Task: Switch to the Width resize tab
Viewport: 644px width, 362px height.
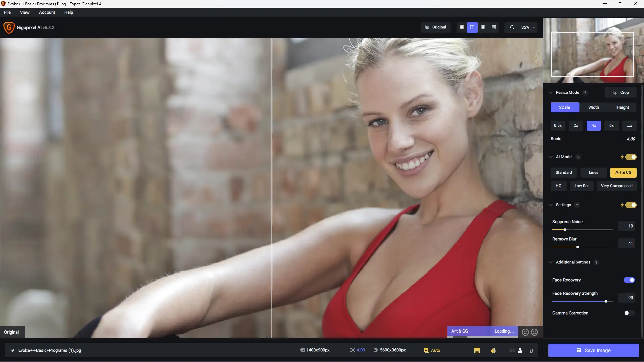Action: (x=593, y=107)
